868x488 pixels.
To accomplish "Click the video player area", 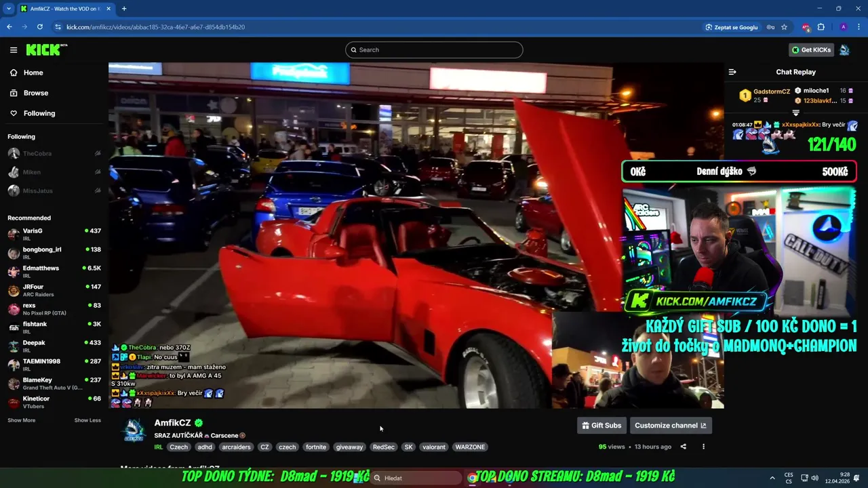I will click(x=416, y=236).
